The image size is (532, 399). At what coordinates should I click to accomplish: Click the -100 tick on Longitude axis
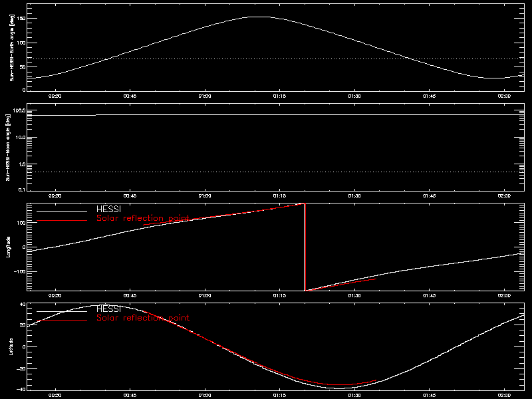click(20, 272)
